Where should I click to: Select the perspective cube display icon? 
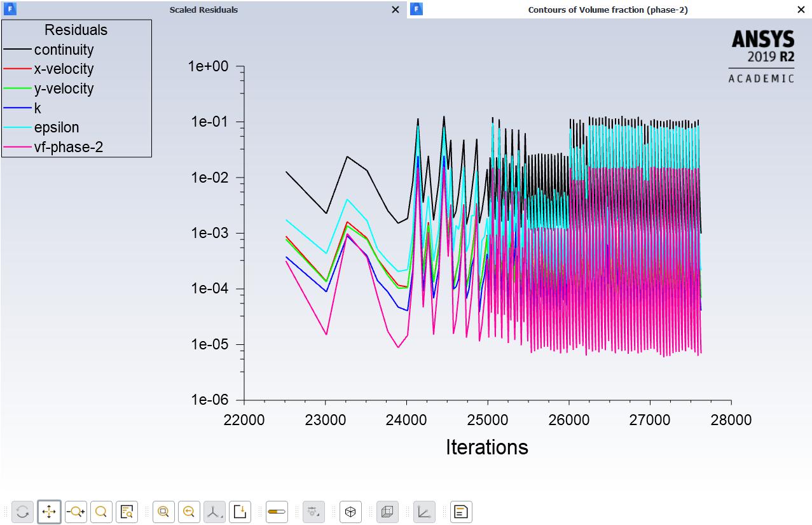387,511
